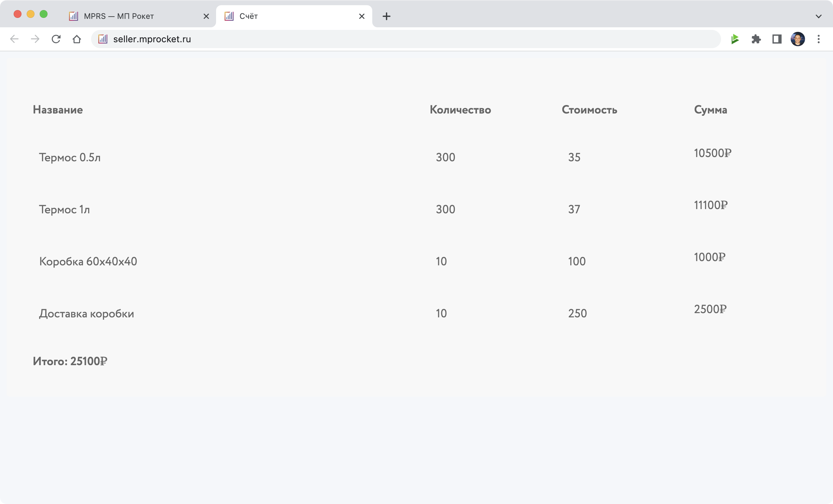Image resolution: width=833 pixels, height=504 pixels.
Task: Open the user profile avatar
Action: 798,39
